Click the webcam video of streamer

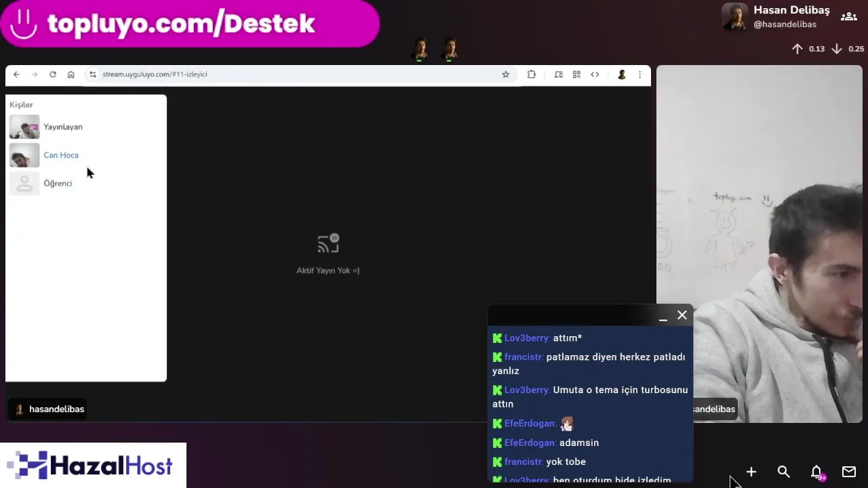pyautogui.click(x=759, y=244)
